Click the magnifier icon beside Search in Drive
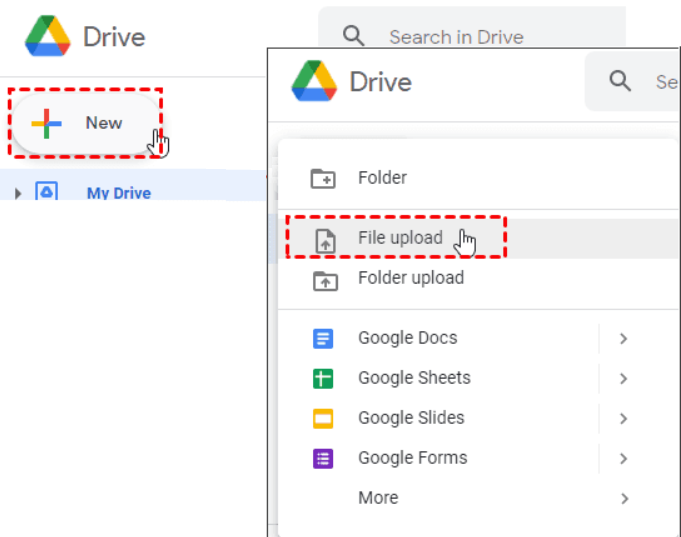Screen dimensions: 681x537 pyautogui.click(x=353, y=36)
